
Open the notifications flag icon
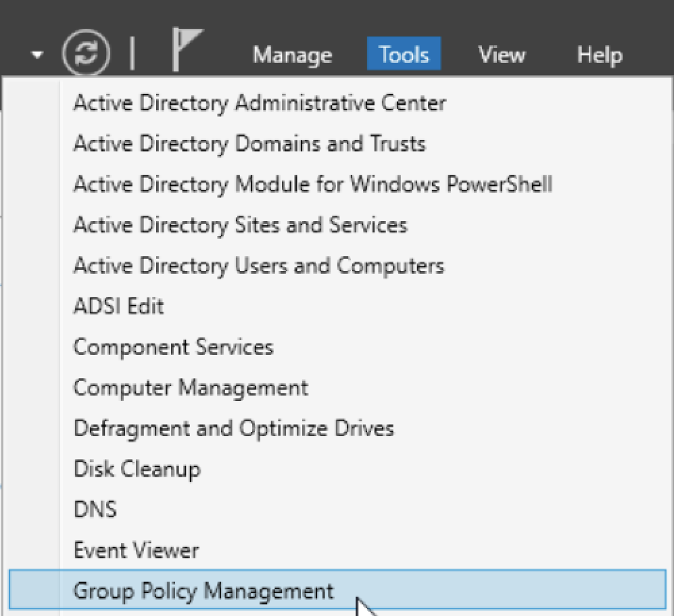coord(187,49)
